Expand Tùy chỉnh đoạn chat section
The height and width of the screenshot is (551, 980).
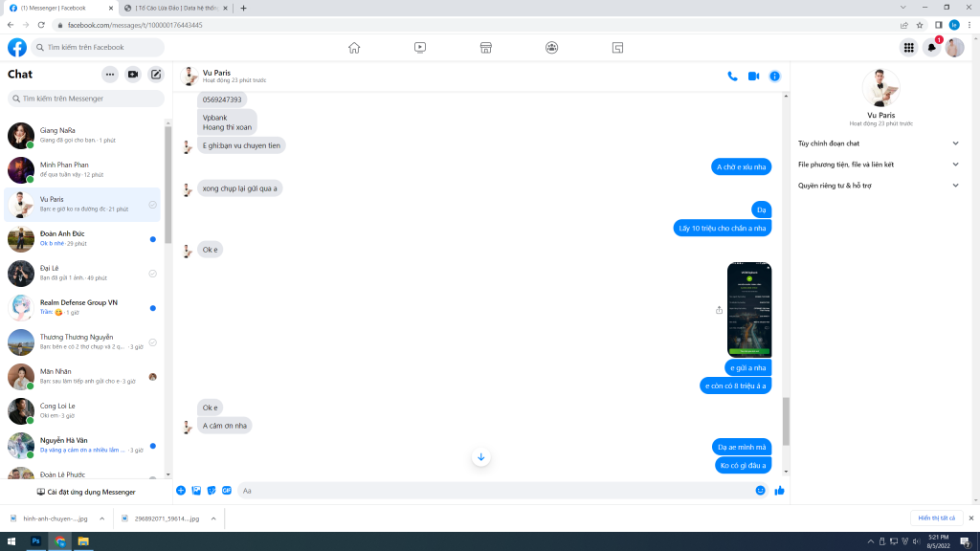tap(878, 143)
